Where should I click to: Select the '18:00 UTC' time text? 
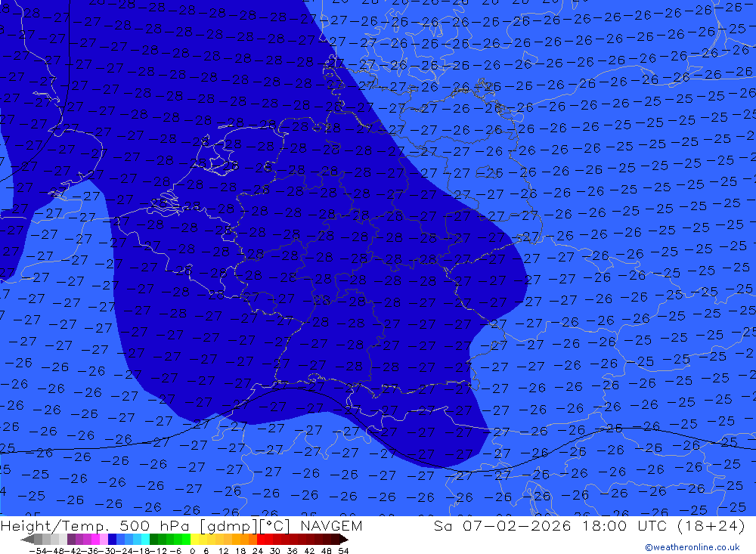(x=624, y=525)
